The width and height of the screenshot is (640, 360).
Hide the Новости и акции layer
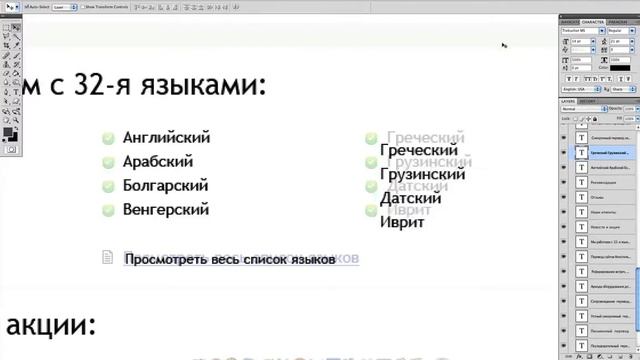coord(564,227)
